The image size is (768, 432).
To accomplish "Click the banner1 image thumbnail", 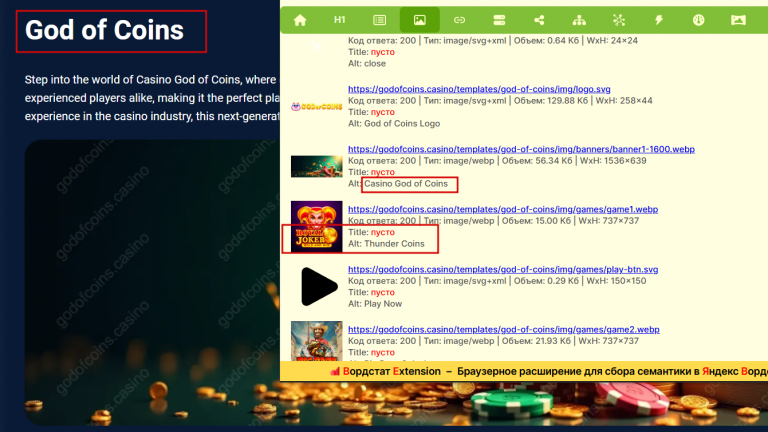I will tap(316, 167).
